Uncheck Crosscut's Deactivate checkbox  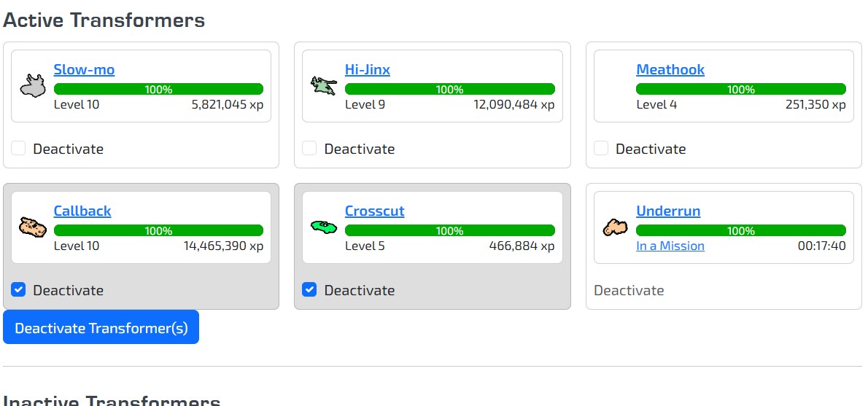[309, 290]
